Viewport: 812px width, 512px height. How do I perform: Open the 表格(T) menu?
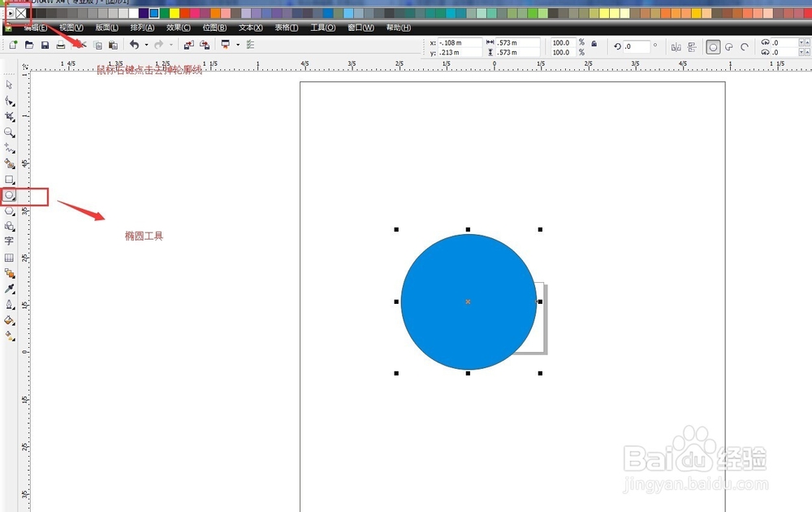287,28
